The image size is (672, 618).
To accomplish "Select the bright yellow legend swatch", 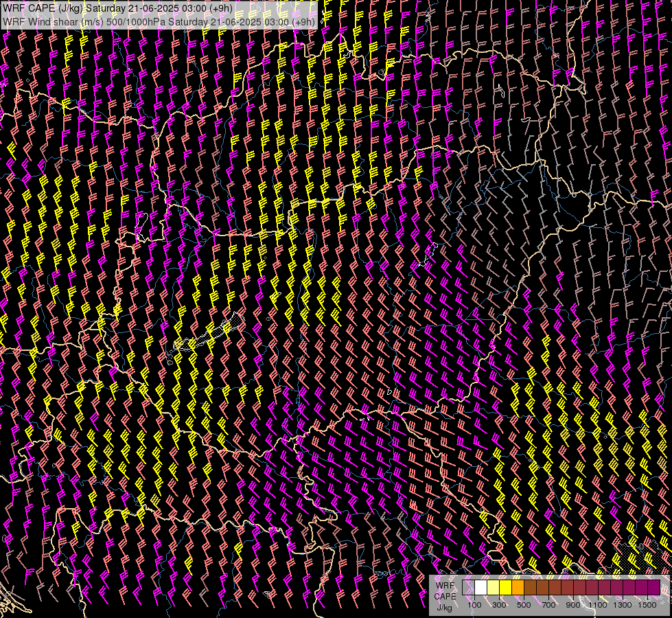I will point(506,588).
